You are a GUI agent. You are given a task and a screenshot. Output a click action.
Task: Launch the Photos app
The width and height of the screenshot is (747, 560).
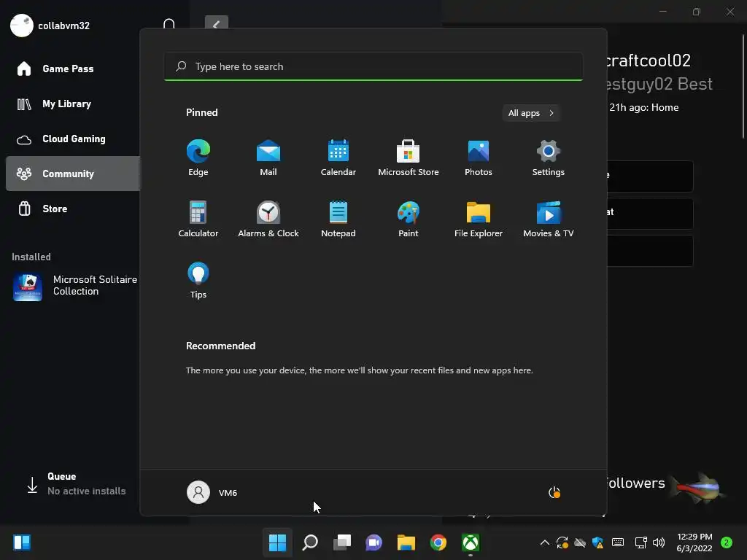pyautogui.click(x=479, y=157)
